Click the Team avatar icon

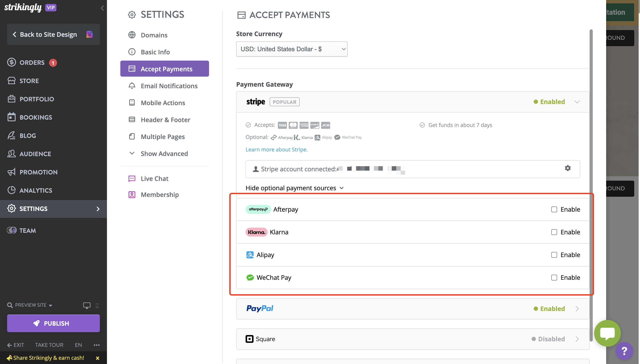[12, 230]
